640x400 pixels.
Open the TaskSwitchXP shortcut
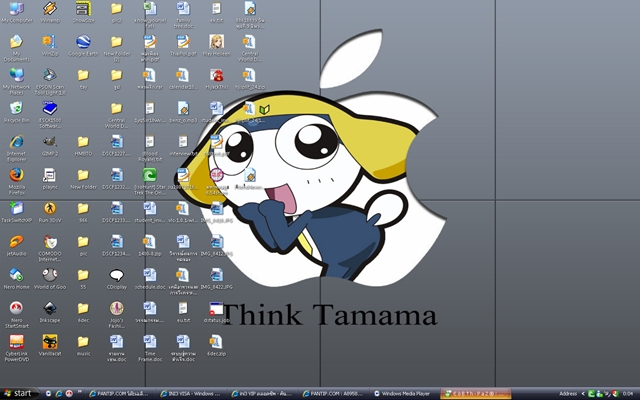17,212
